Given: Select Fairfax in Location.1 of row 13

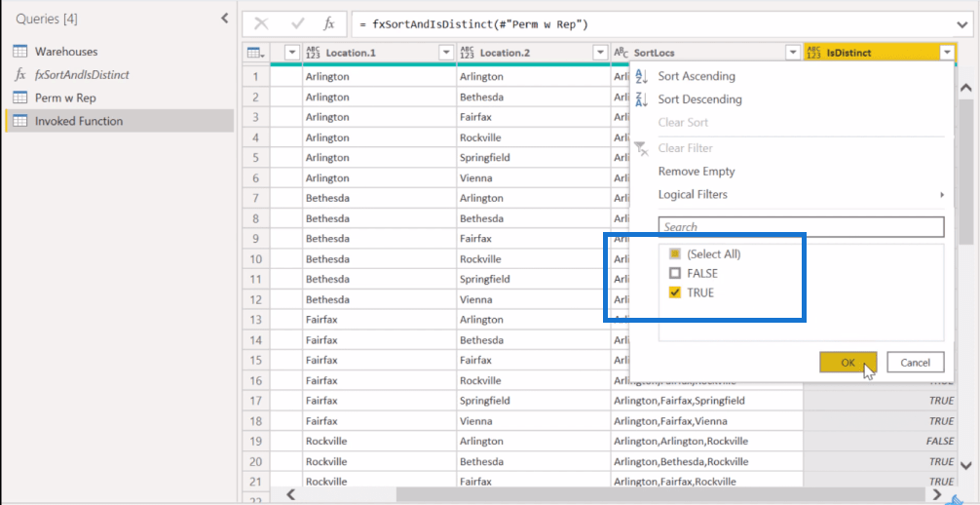Looking at the screenshot, I should click(x=379, y=319).
